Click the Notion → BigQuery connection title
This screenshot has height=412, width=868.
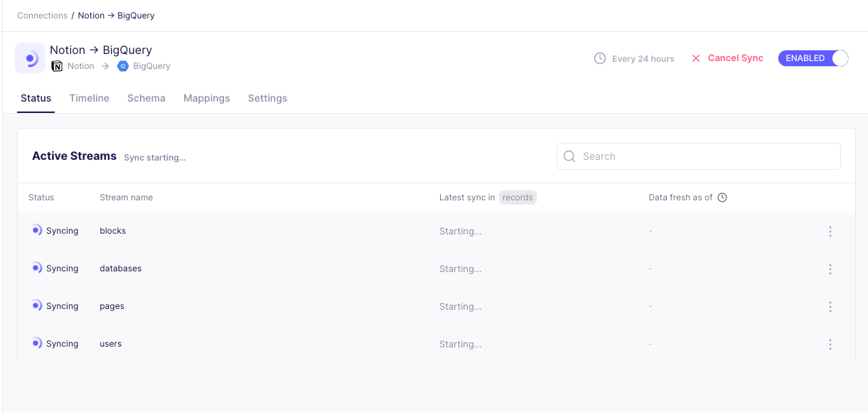tap(101, 50)
